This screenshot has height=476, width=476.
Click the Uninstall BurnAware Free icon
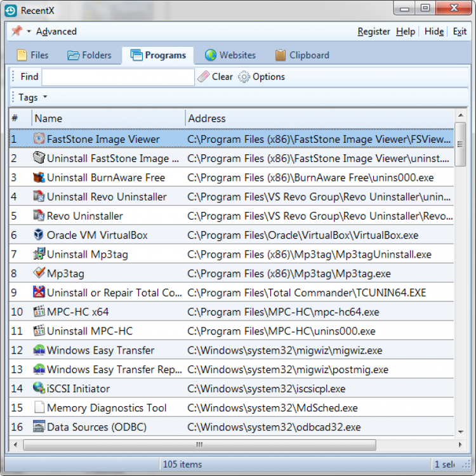click(39, 177)
